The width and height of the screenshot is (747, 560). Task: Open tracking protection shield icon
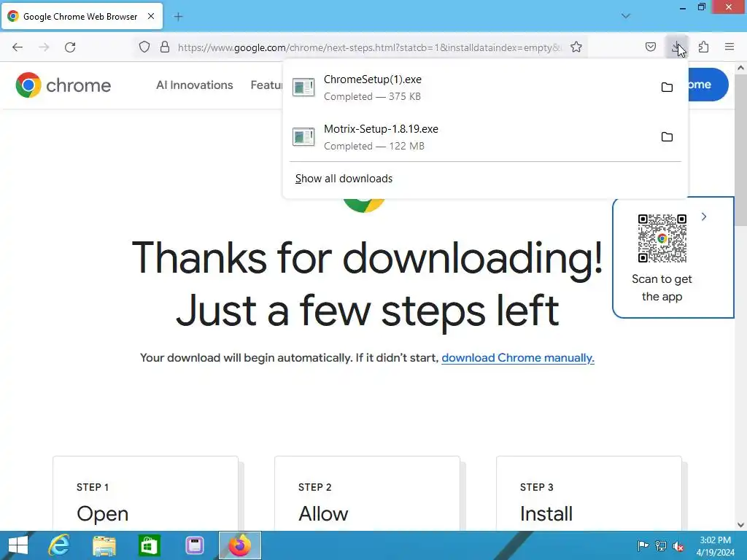coord(144,47)
